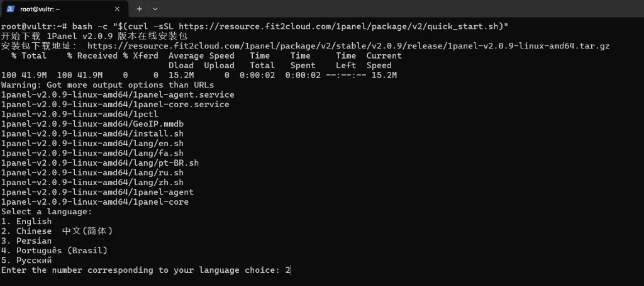Click the "Select a language:" prompt text
644x286 pixels.
[47, 212]
